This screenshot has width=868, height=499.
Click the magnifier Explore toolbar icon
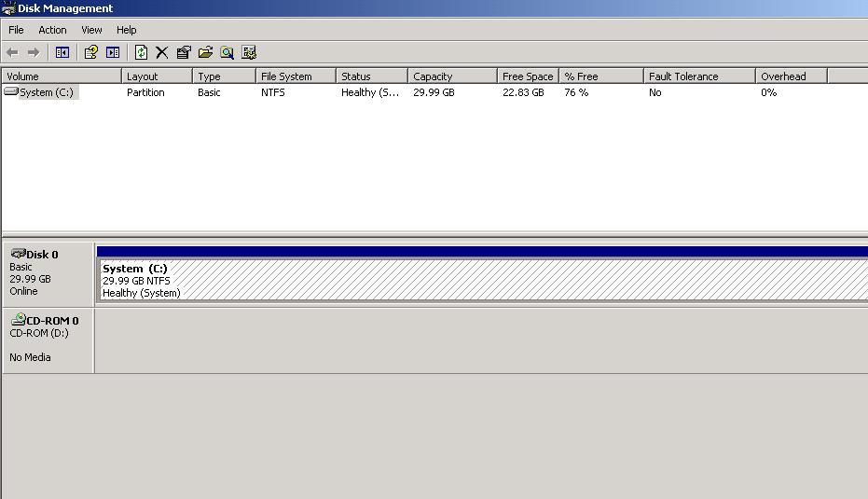click(x=227, y=53)
